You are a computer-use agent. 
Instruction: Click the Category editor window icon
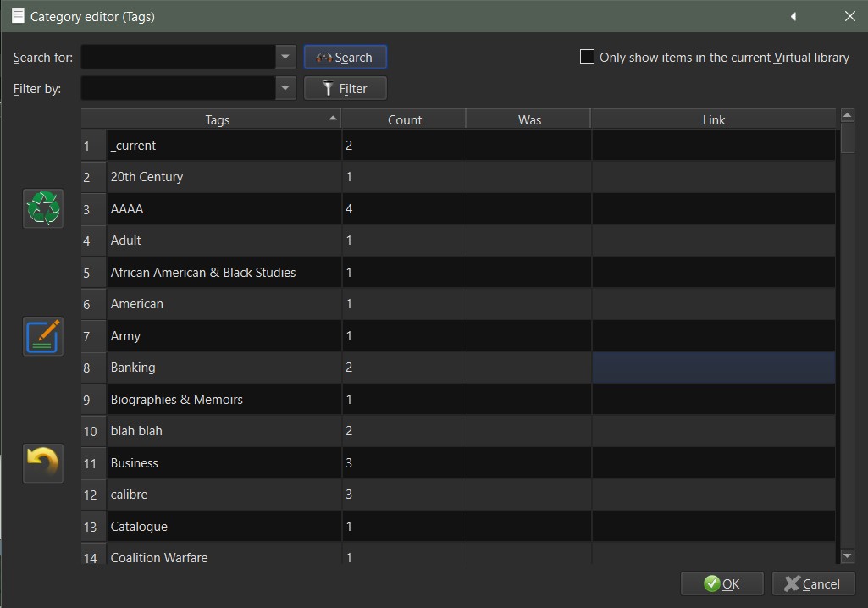19,16
